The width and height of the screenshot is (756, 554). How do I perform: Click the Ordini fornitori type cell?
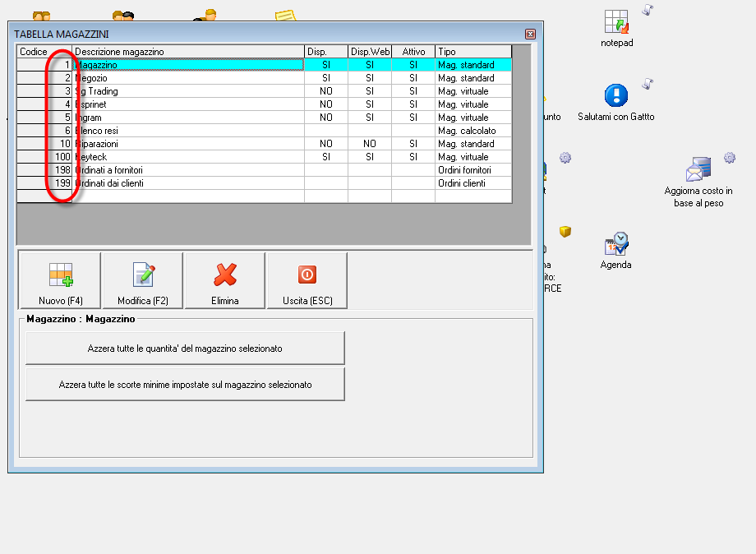[x=473, y=169]
